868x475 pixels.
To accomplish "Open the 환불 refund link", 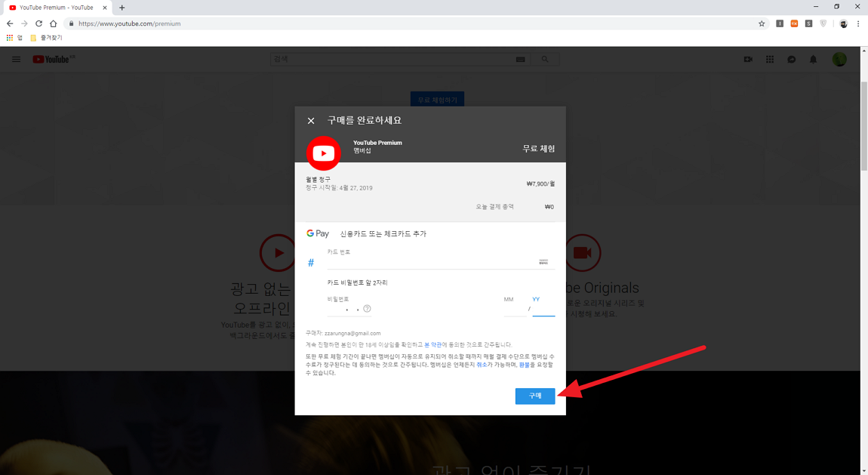I will pos(525,365).
